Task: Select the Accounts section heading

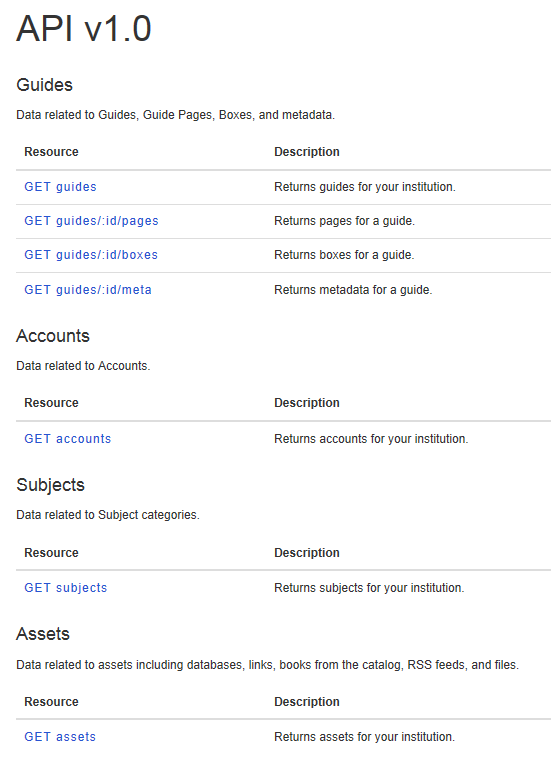Action: pyautogui.click(x=53, y=336)
